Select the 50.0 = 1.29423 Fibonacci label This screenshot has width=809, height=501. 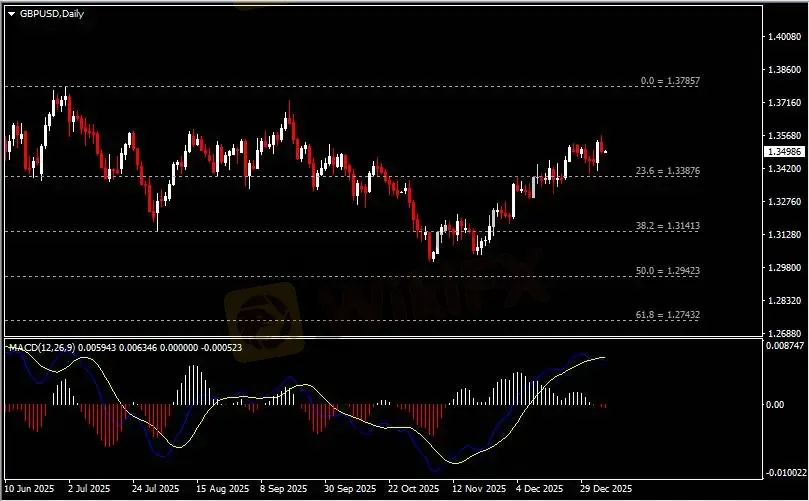click(667, 270)
